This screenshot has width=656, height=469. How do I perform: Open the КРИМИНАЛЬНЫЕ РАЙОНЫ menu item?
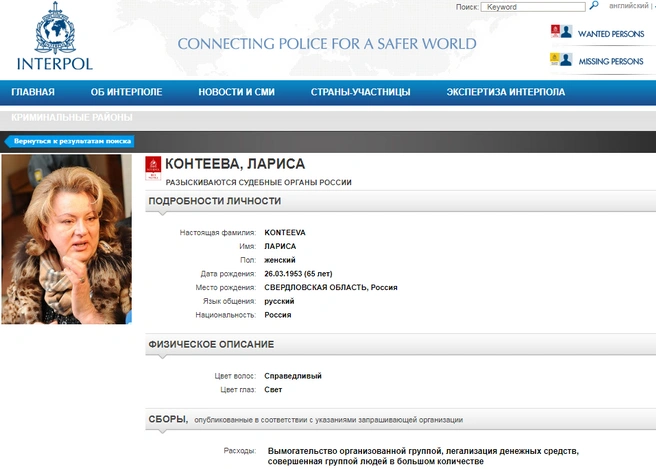tap(72, 118)
